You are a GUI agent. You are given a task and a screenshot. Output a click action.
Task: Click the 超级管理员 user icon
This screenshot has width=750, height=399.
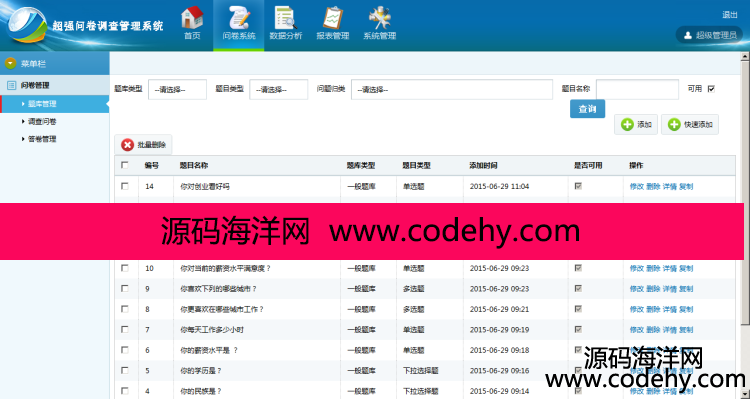[688, 35]
